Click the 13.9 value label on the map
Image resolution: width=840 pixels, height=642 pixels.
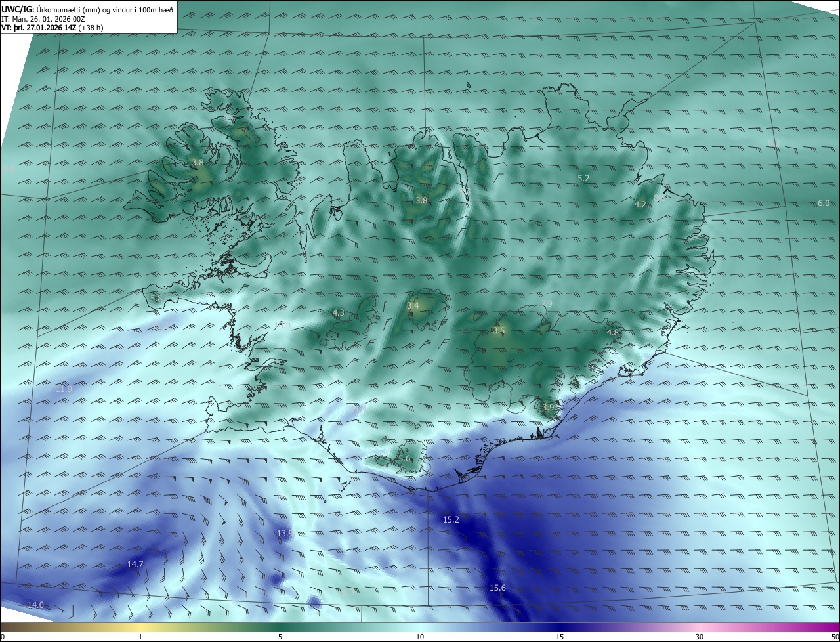pos(284,534)
